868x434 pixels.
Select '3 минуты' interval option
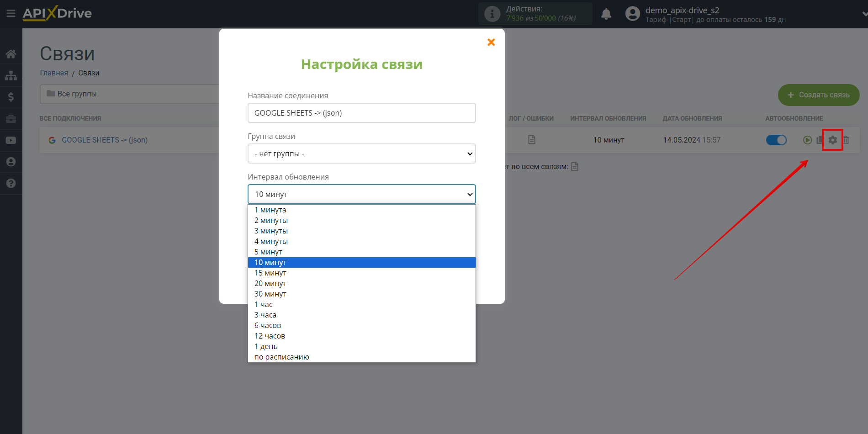tap(362, 231)
